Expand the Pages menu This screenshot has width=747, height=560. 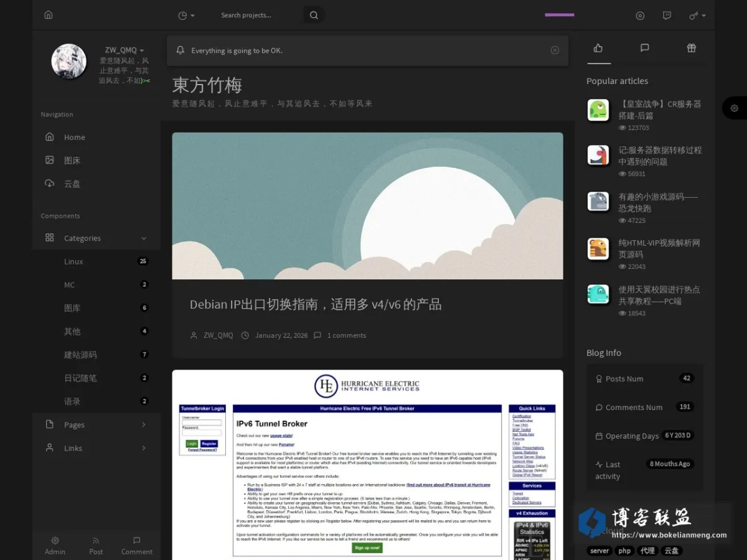tap(96, 424)
